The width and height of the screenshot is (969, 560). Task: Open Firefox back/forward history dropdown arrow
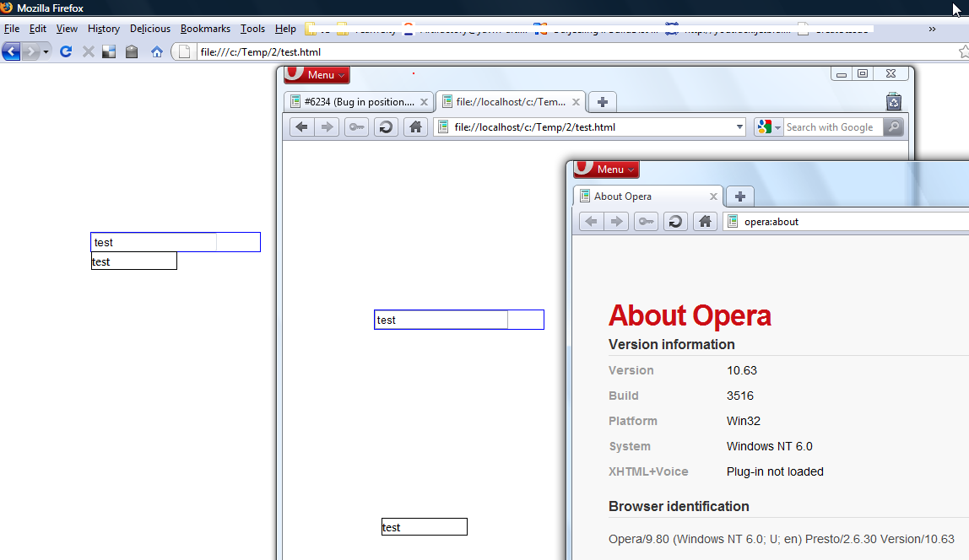[46, 52]
